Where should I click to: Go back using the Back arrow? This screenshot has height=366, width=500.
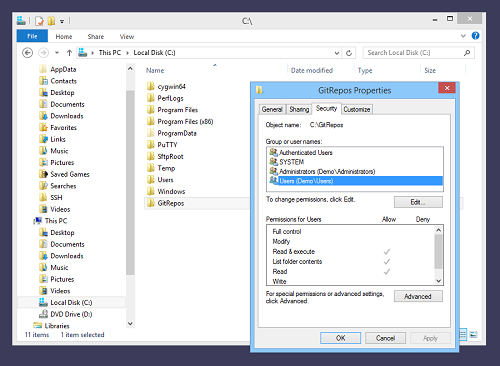(x=27, y=53)
